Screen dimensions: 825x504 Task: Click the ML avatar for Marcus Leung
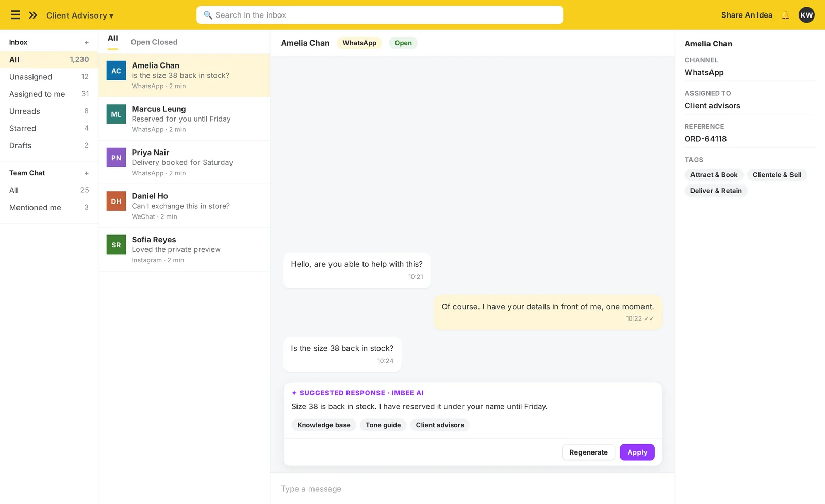[116, 114]
